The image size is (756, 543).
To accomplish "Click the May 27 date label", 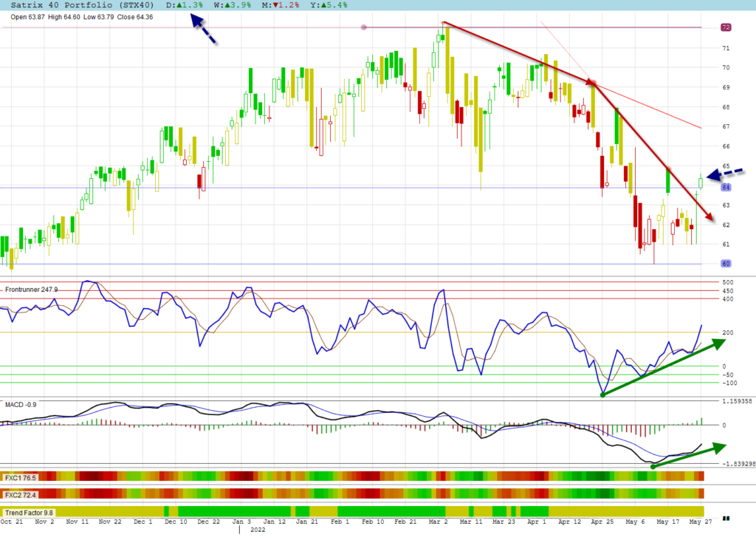I will (701, 522).
